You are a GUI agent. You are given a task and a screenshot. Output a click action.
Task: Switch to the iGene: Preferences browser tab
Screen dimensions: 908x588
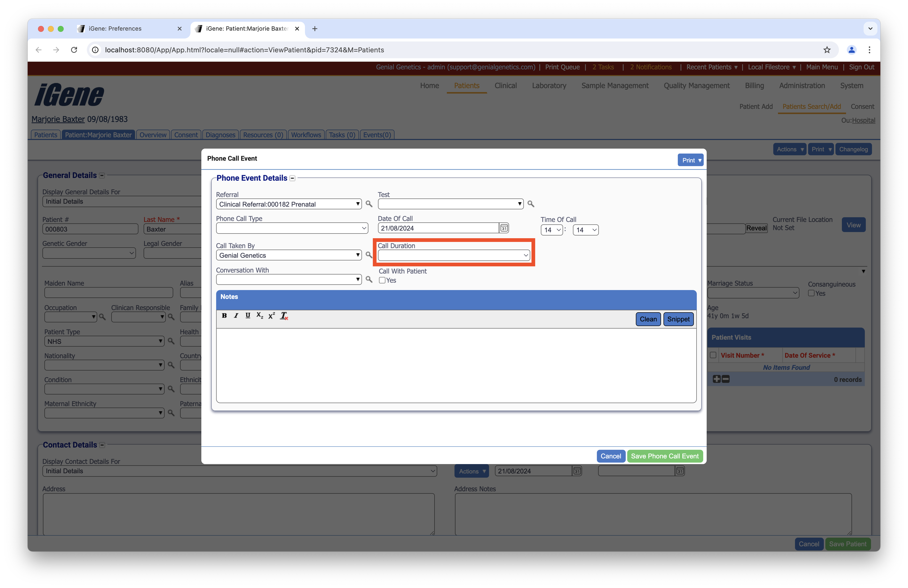pos(115,29)
